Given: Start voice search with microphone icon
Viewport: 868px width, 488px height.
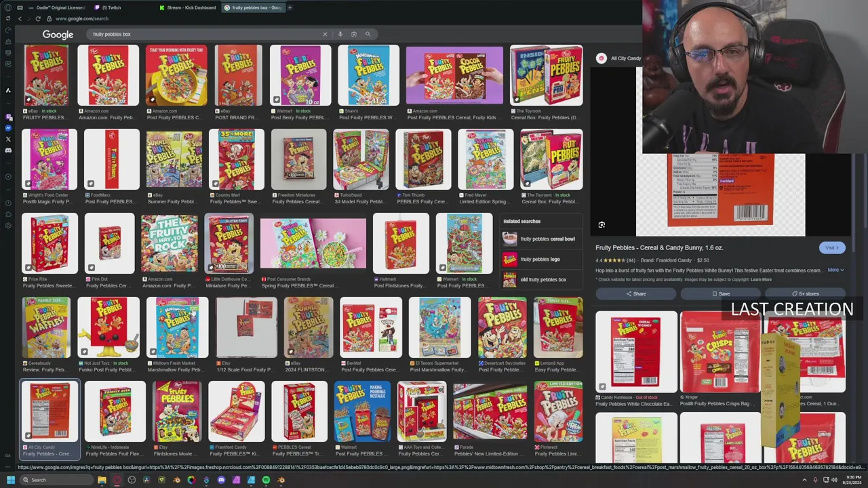Looking at the screenshot, I should coord(340,34).
